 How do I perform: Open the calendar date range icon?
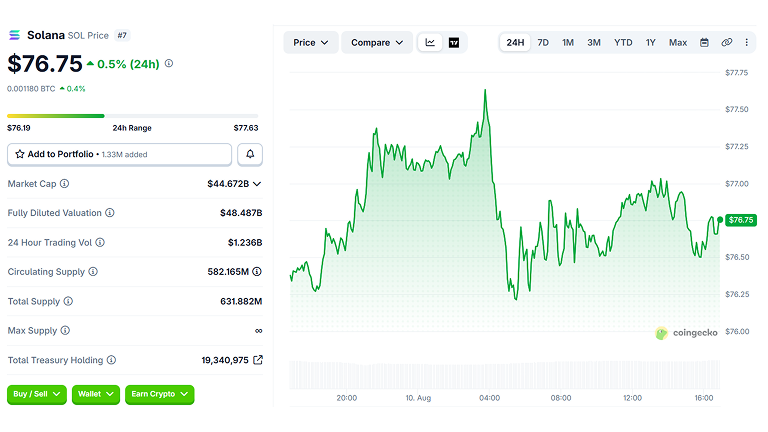click(704, 43)
